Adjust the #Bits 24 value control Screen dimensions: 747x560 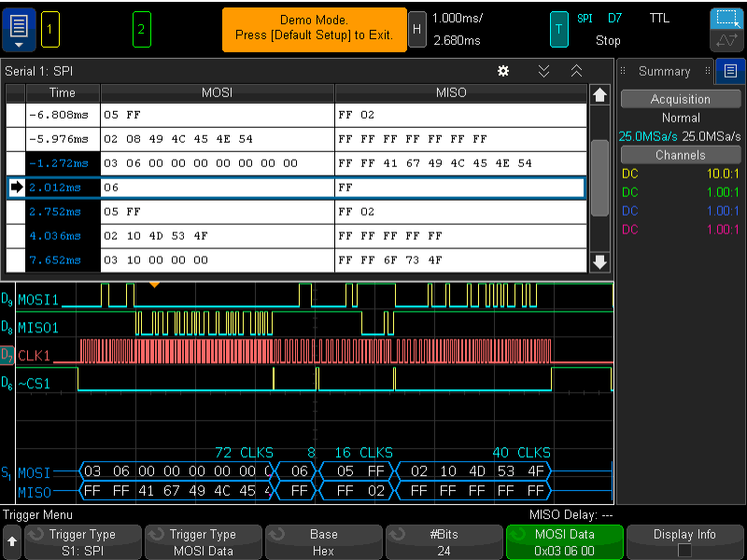point(444,540)
